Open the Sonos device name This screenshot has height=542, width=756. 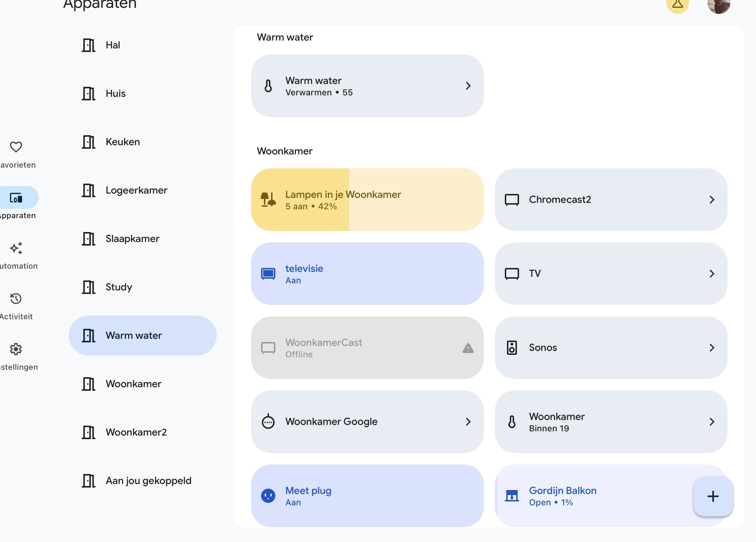tap(543, 348)
